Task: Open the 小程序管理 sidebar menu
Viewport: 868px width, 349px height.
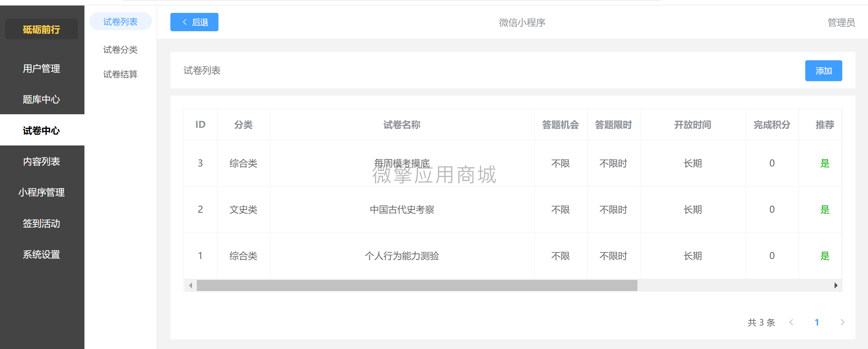Action: click(41, 192)
